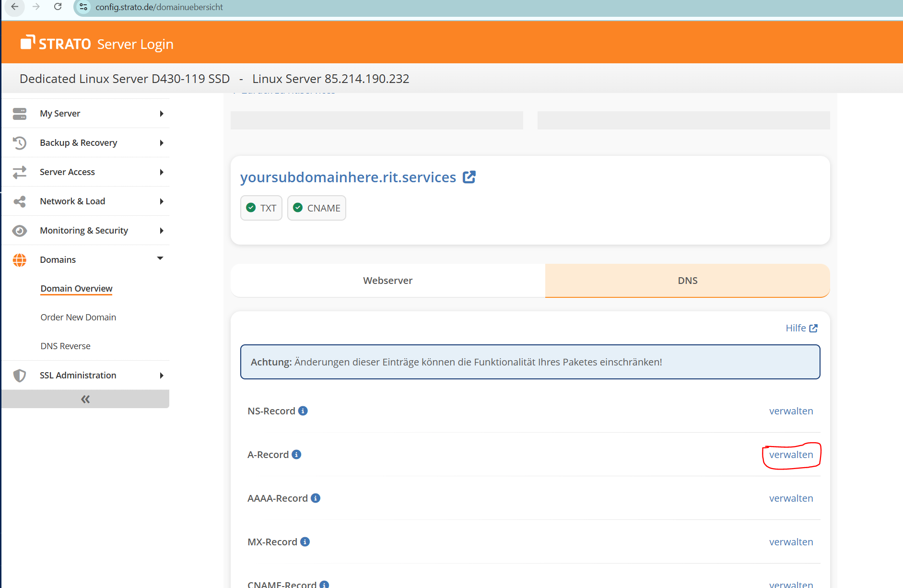Click the A-Record info icon

[x=296, y=455]
